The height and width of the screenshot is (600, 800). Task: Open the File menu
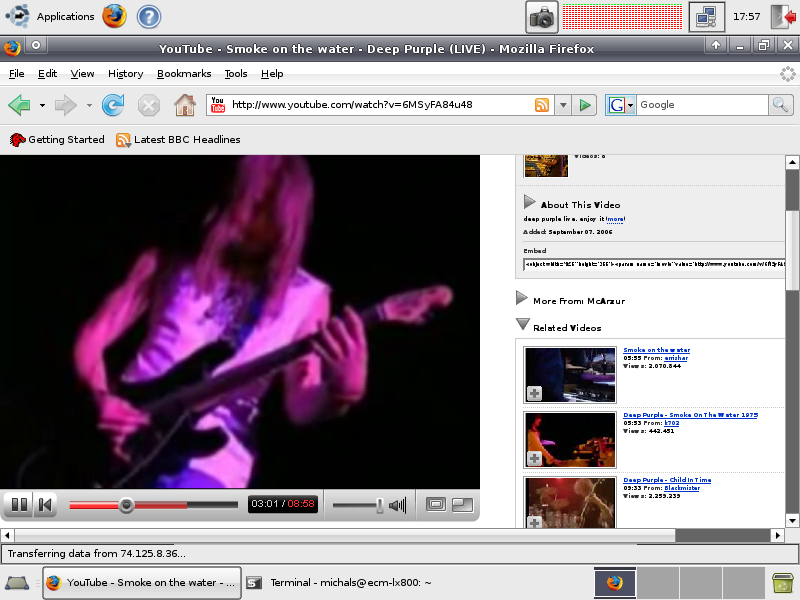point(17,74)
